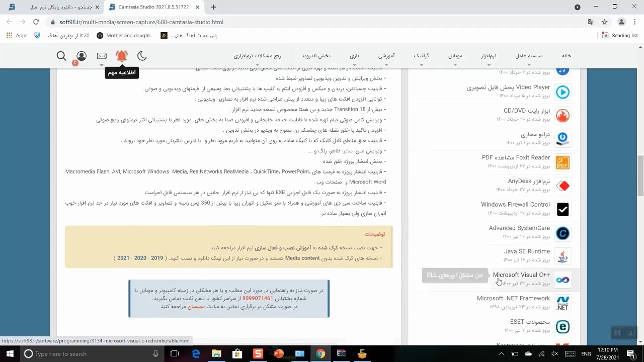This screenshot has width=644, height=362.
Task: Click the 2021 Media content link
Action: (123, 258)
